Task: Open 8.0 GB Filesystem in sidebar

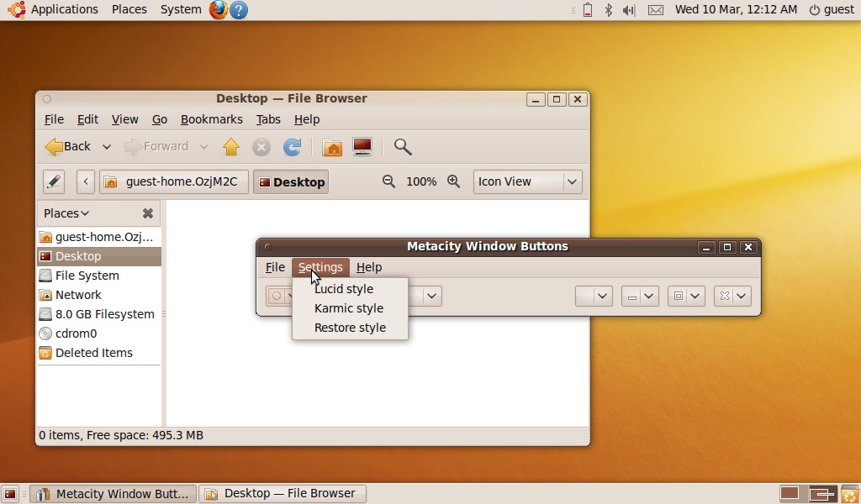Action: (x=99, y=314)
